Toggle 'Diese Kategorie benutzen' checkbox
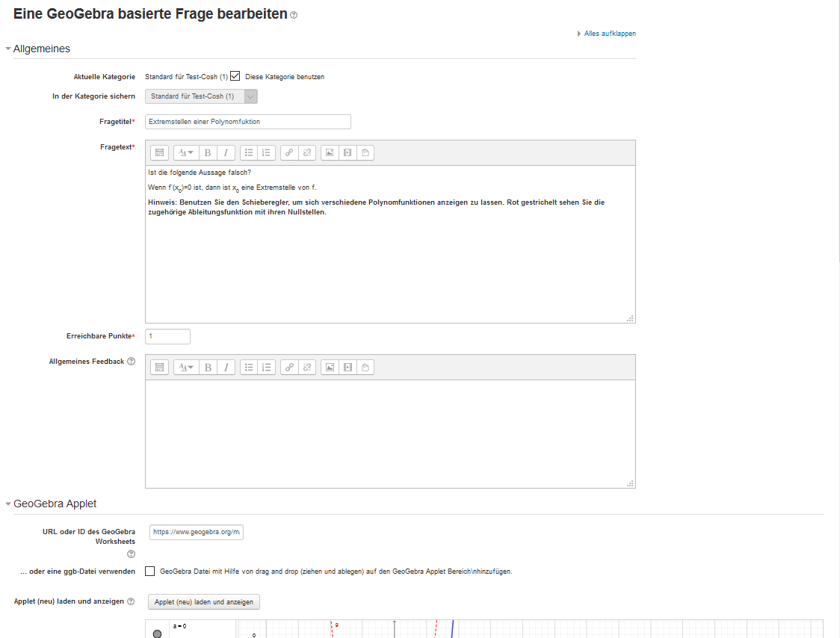840x638 pixels. 235,76
